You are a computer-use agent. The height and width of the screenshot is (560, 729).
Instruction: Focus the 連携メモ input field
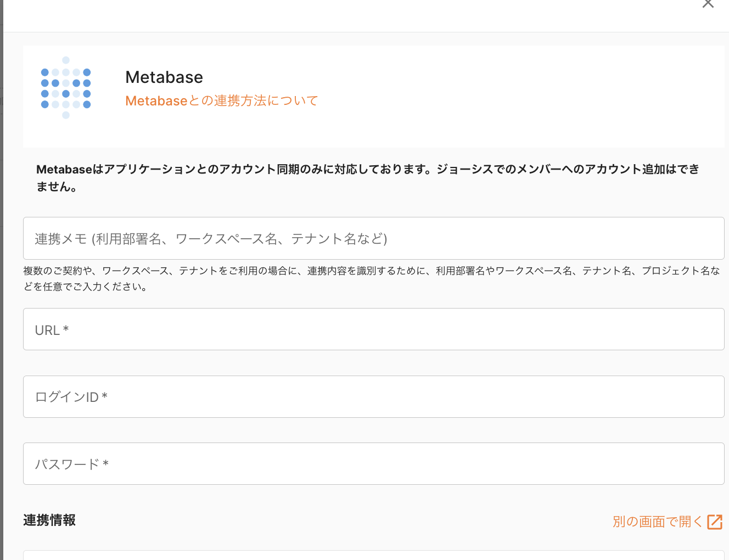[x=373, y=238]
